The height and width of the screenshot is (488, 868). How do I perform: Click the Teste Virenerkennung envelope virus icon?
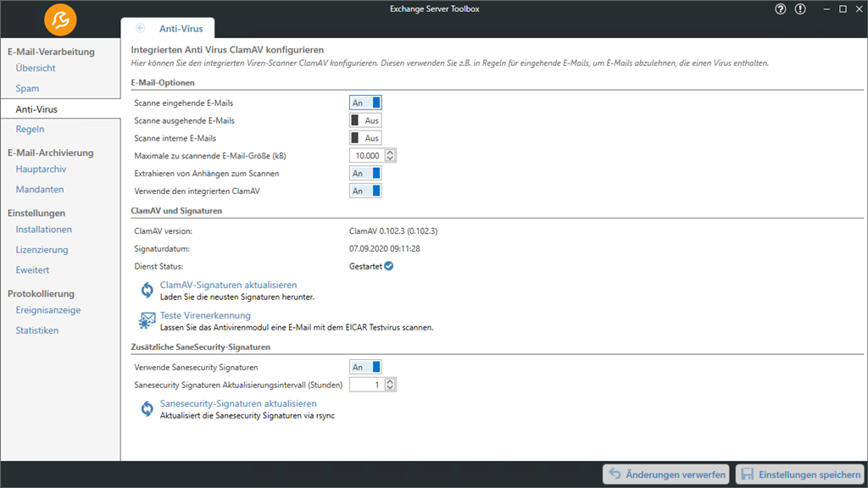(x=147, y=320)
